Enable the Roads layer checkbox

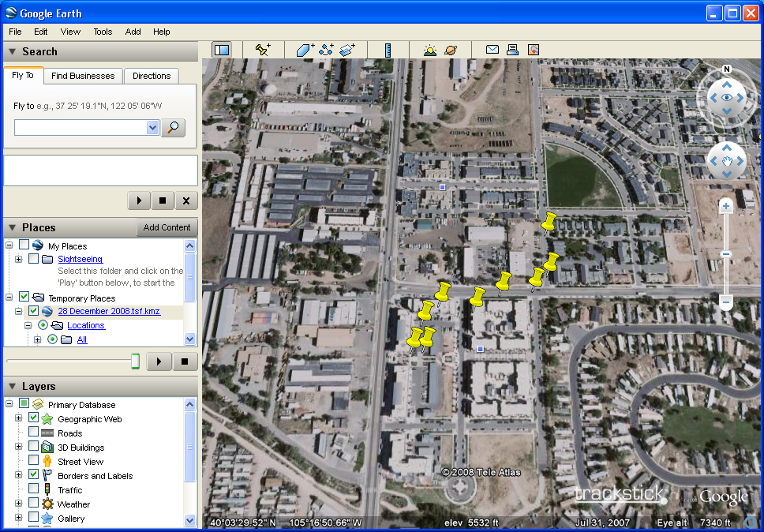34,432
